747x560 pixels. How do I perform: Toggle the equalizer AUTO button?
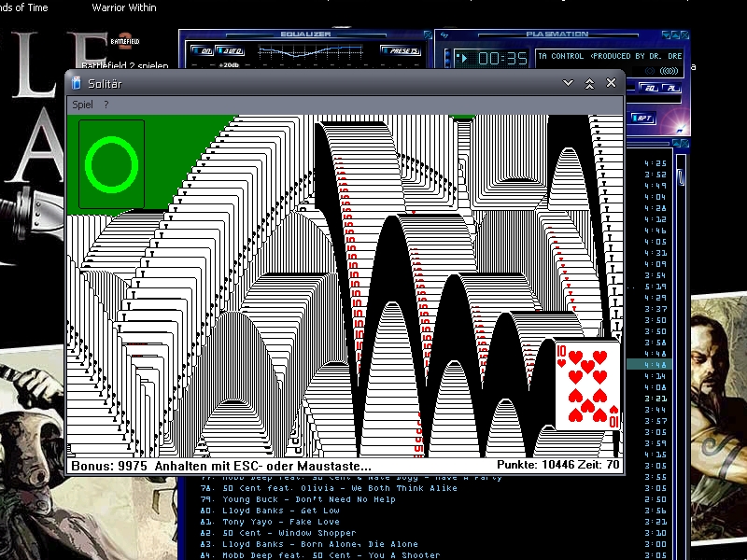pos(231,50)
